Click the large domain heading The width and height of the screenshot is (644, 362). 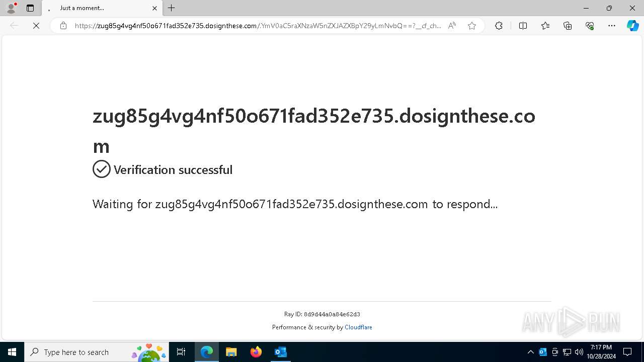pyautogui.click(x=314, y=131)
